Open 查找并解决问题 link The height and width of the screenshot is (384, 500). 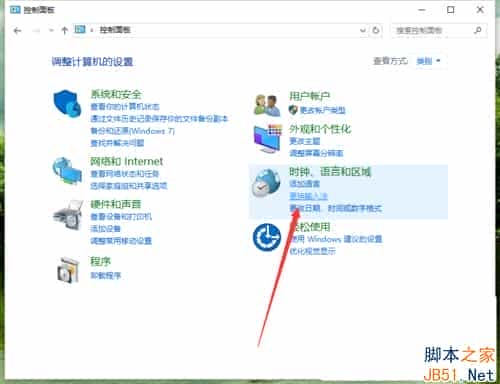tap(117, 143)
